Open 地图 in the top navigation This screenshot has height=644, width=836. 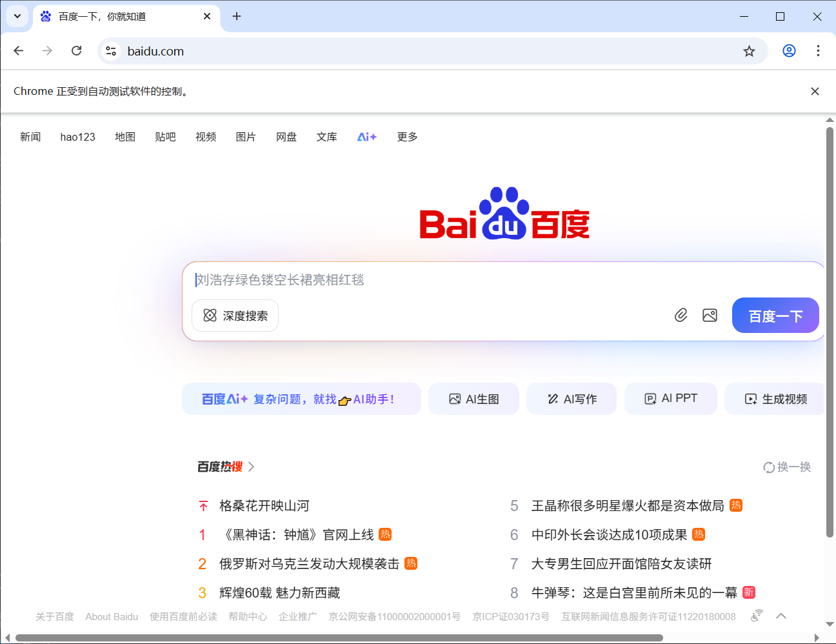(125, 137)
